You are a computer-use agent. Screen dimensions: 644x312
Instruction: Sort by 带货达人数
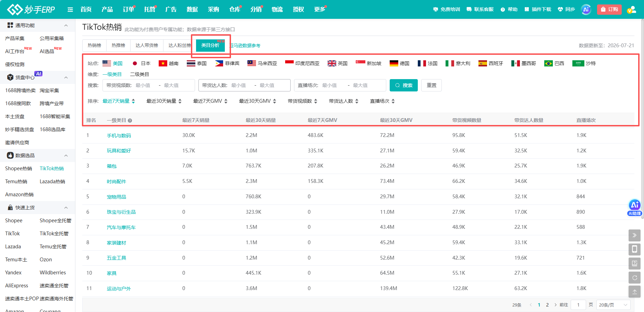(344, 101)
